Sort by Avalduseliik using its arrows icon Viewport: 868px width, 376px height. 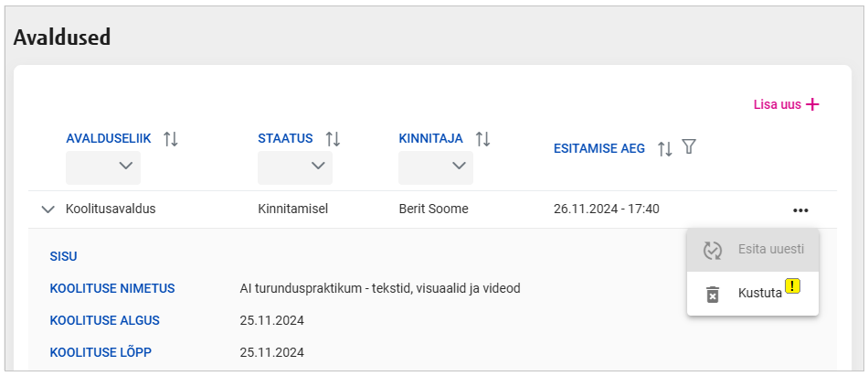coord(170,139)
